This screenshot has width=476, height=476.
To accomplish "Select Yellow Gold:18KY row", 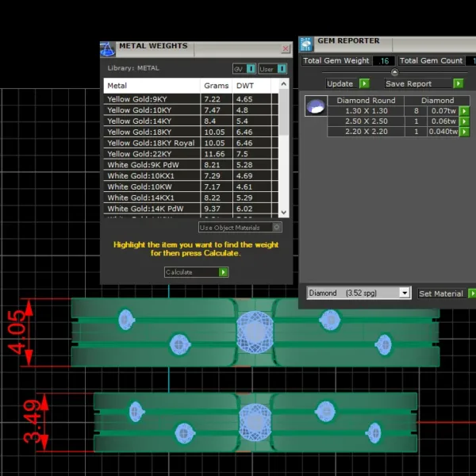I will point(190,132).
